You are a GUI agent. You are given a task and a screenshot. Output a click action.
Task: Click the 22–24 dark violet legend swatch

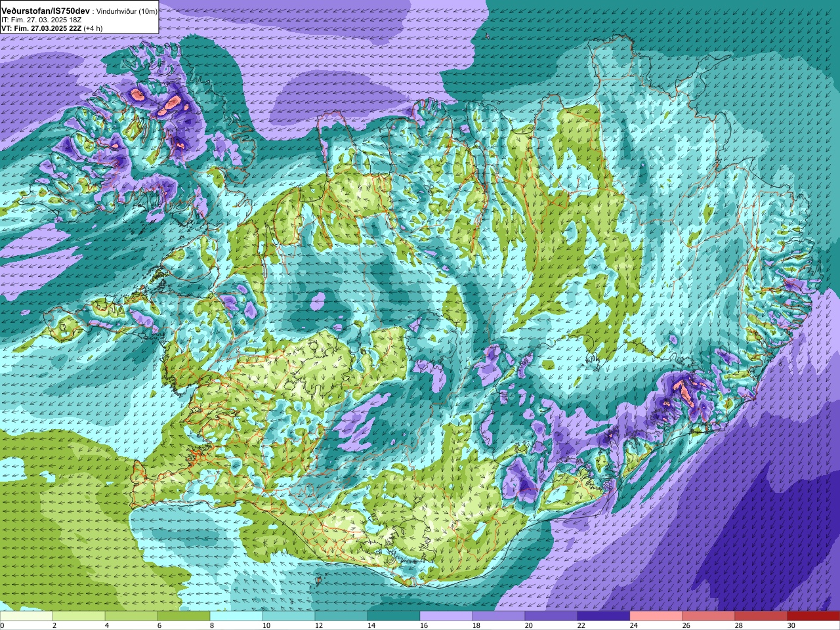(604, 616)
